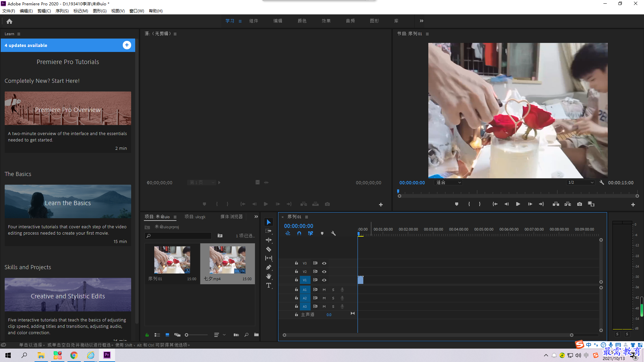This screenshot has width=644, height=362.
Task: Mute track A1
Action: [324, 290]
